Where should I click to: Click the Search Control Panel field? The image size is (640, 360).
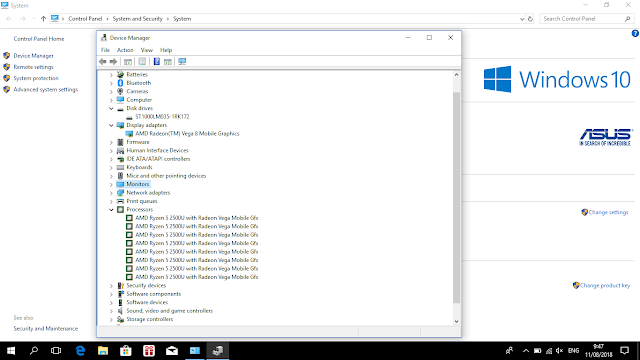click(x=586, y=19)
